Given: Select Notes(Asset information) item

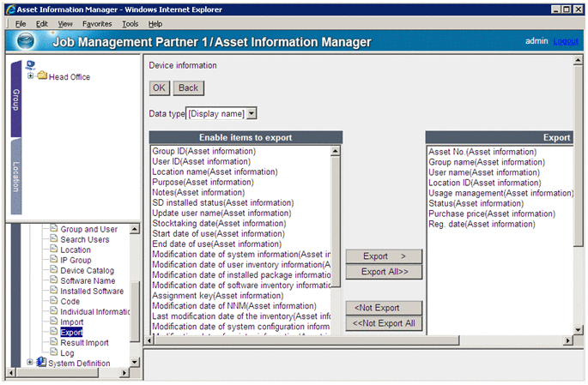Looking at the screenshot, I should [198, 192].
